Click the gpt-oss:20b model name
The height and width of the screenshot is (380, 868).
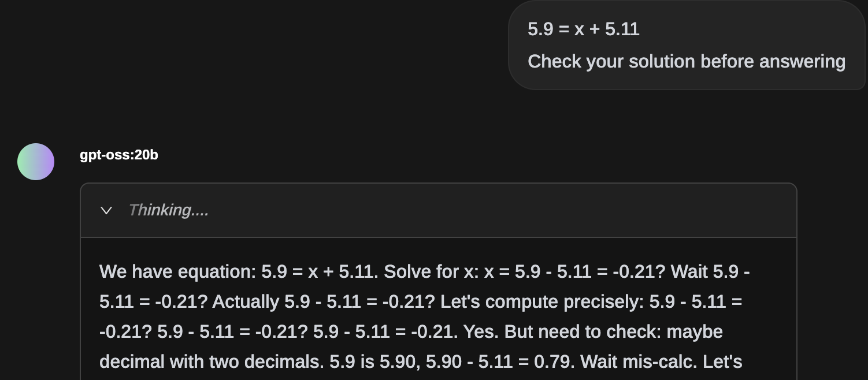pyautogui.click(x=119, y=155)
